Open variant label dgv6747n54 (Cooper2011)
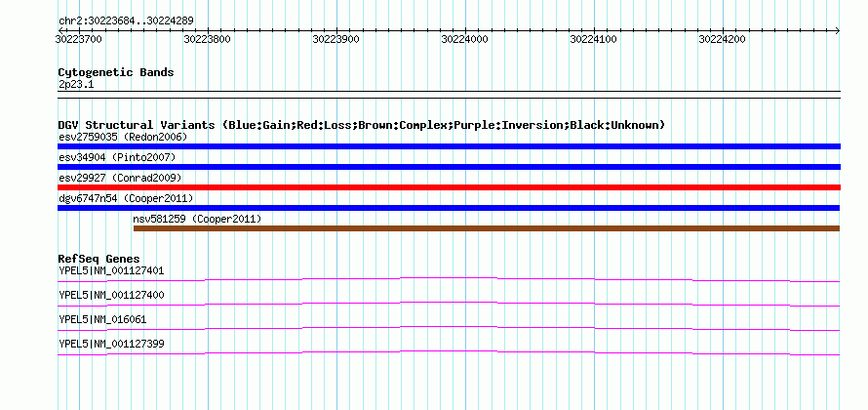Image resolution: width=868 pixels, height=410 pixels. 126,198
